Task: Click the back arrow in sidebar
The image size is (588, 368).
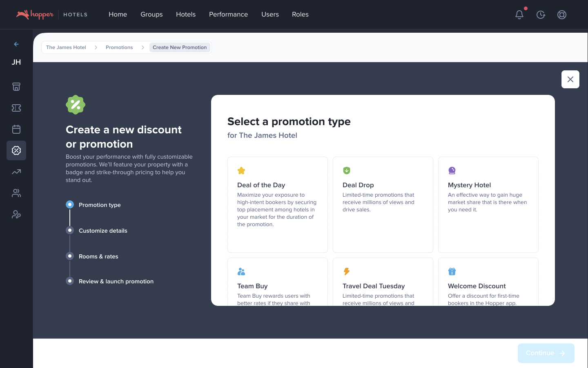Action: [x=16, y=44]
